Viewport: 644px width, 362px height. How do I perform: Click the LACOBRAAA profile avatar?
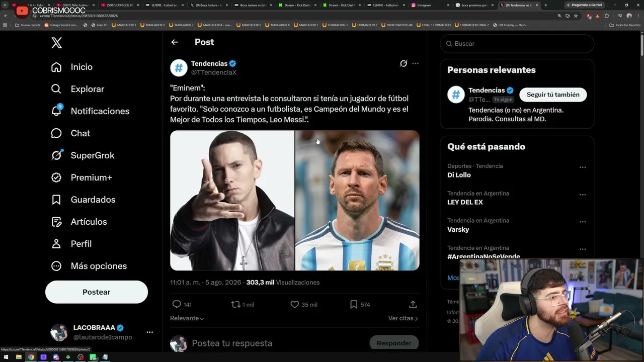(x=59, y=332)
